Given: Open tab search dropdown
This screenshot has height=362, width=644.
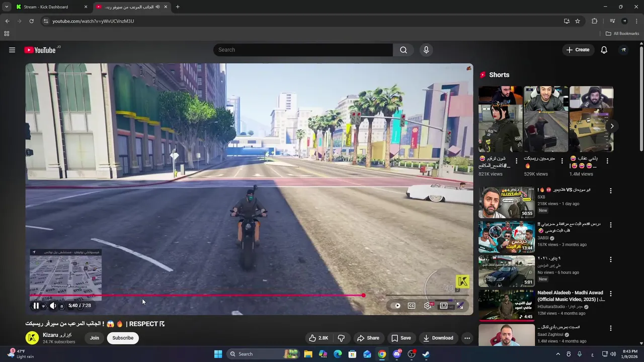Looking at the screenshot, I should [7, 7].
